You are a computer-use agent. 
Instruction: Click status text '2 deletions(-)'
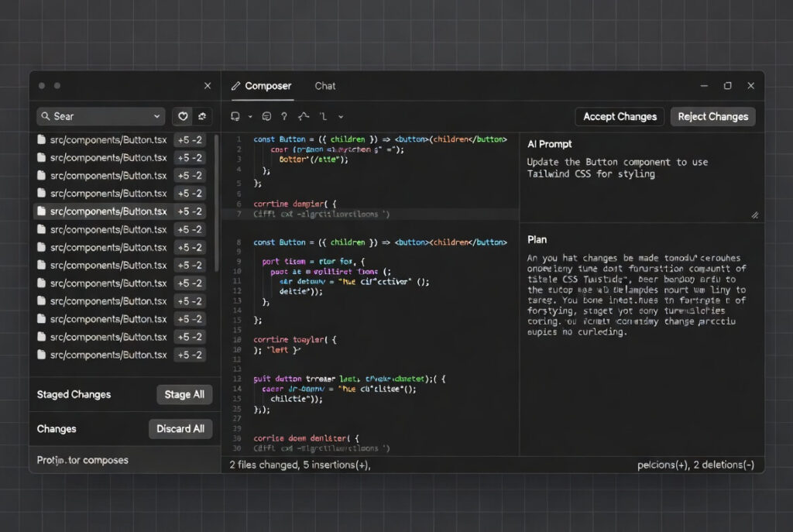point(724,465)
